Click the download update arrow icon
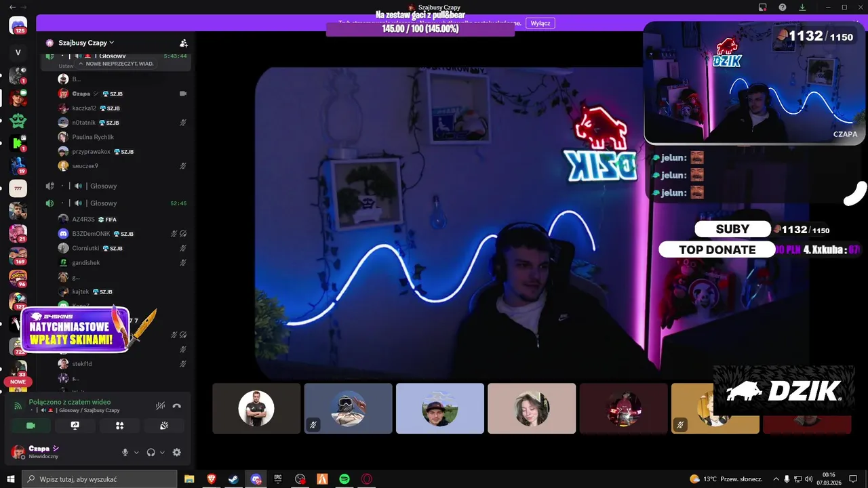This screenshot has width=868, height=488. click(802, 7)
